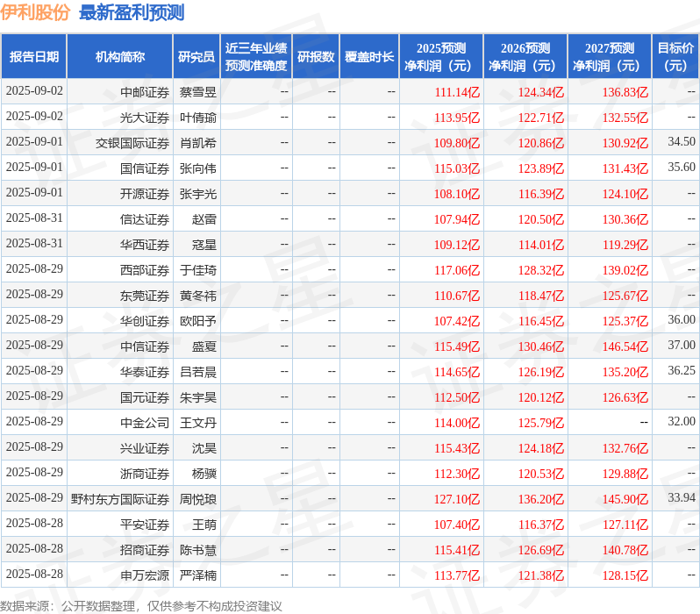Click researcher name 严泽楠

click(x=198, y=576)
